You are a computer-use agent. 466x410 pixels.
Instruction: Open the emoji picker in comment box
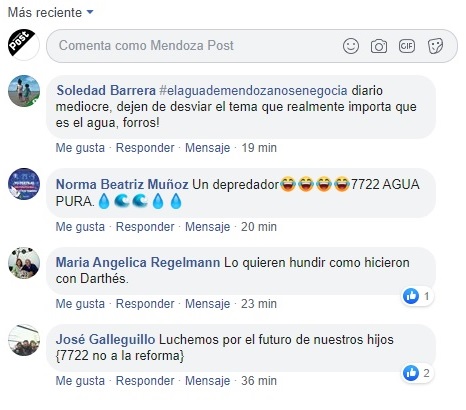(x=351, y=46)
